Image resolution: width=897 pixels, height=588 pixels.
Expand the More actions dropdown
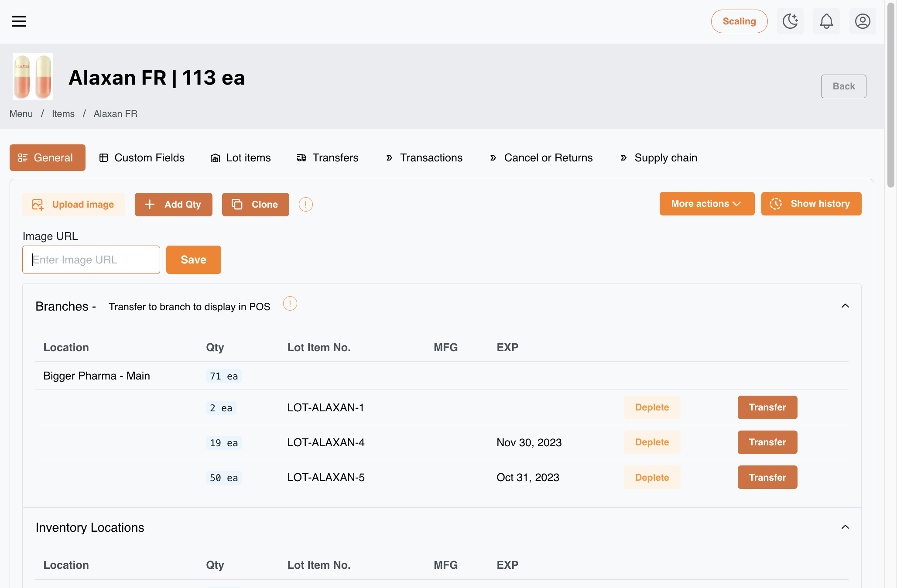[707, 204]
